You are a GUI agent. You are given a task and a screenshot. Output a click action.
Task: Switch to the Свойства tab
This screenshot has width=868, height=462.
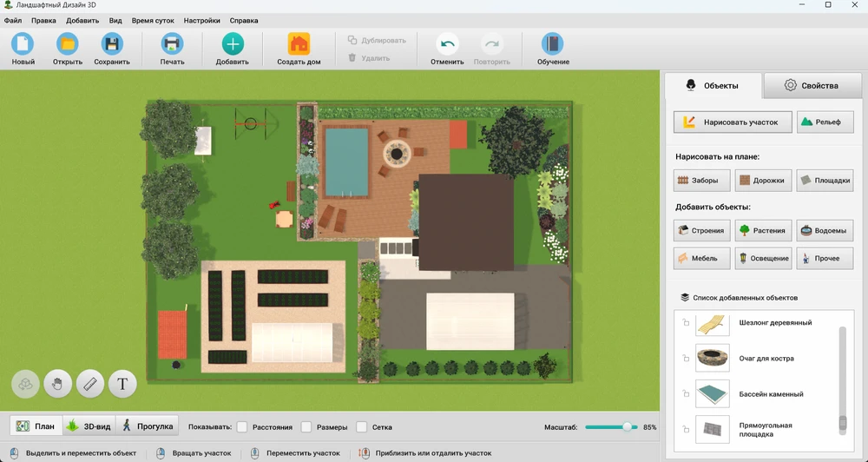coord(811,85)
